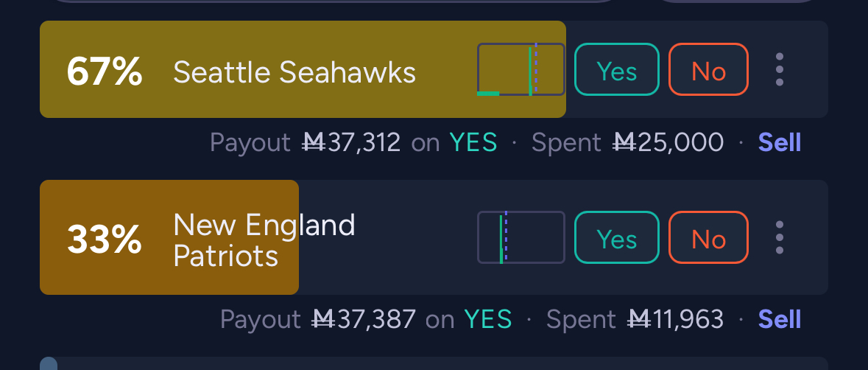The height and width of the screenshot is (370, 868).
Task: Click the YES label in Seahawks payout line
Action: click(x=473, y=142)
